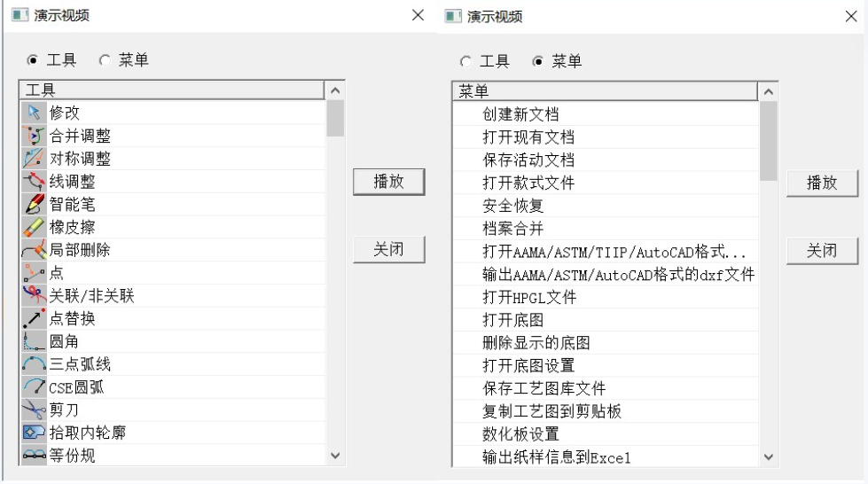Select the 三点弧线 arc icon

coord(34,363)
